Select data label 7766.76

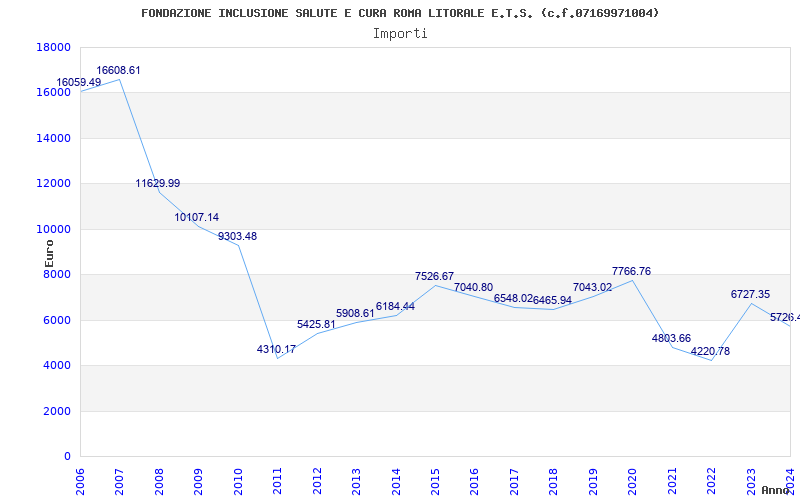coord(632,271)
